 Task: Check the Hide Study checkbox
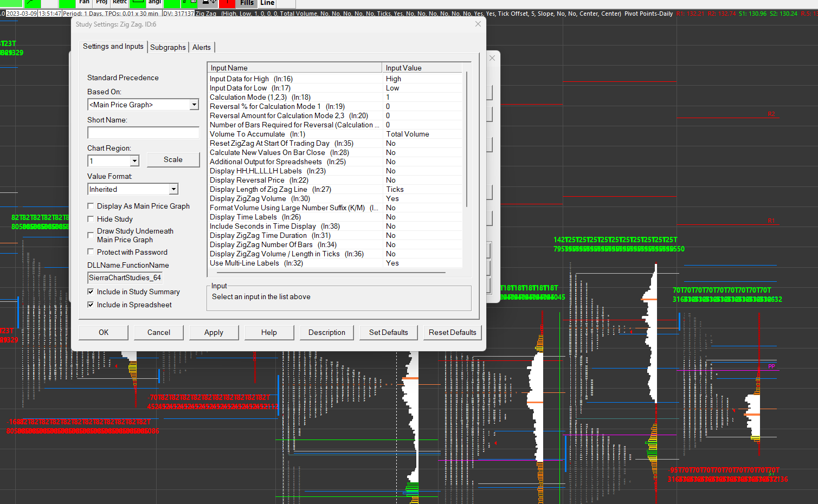(91, 219)
